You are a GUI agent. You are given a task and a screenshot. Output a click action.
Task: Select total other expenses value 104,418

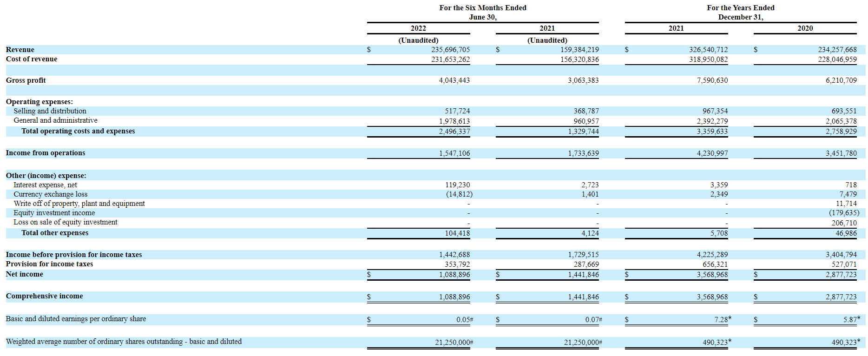[x=457, y=233]
